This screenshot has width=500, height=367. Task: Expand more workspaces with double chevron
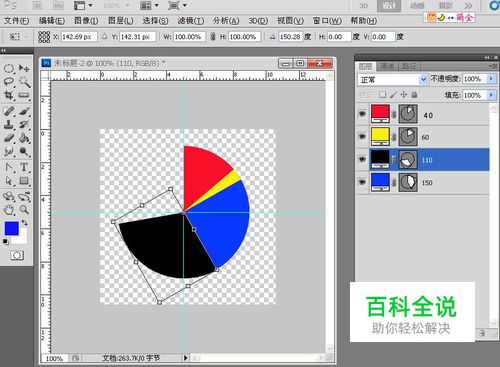468,6
